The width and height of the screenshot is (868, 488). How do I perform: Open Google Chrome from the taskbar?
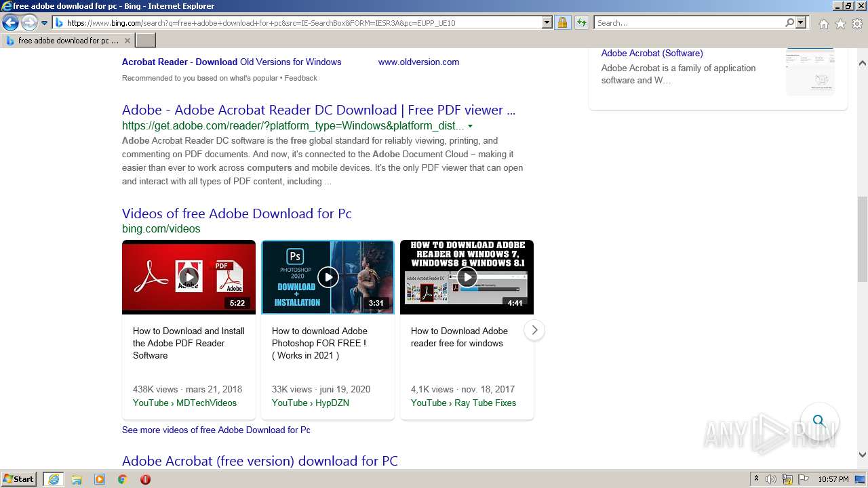coord(122,479)
